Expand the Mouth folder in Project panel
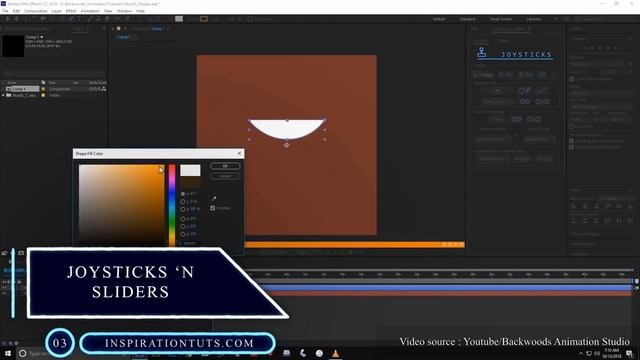Image resolution: width=640 pixels, height=360 pixels. [4, 95]
